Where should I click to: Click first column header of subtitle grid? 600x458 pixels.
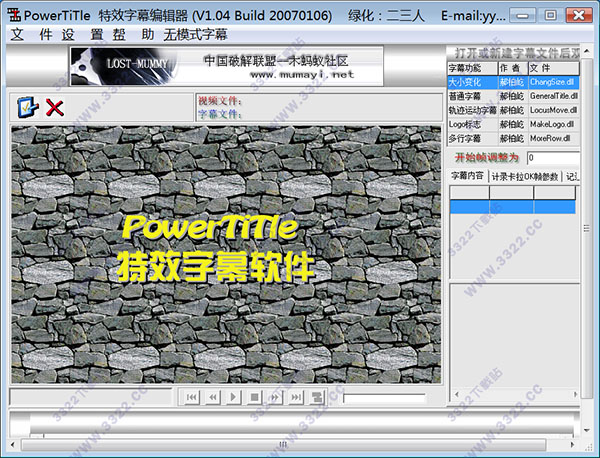[x=469, y=192]
